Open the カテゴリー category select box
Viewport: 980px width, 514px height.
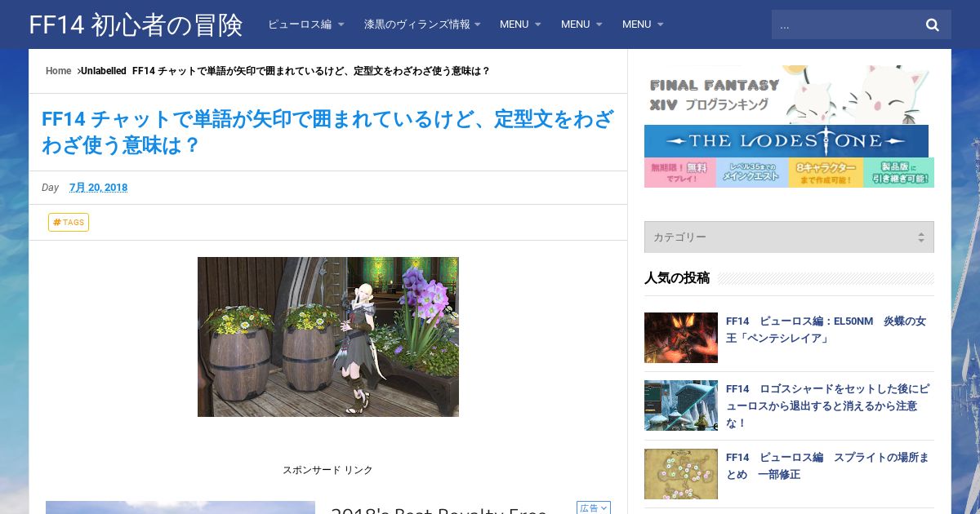tap(789, 237)
